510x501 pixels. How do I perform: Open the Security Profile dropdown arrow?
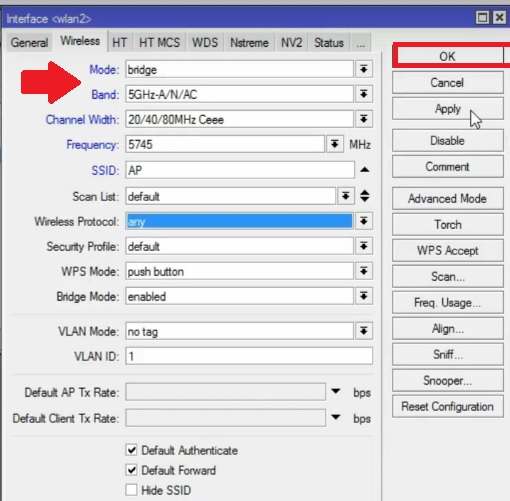(x=364, y=246)
